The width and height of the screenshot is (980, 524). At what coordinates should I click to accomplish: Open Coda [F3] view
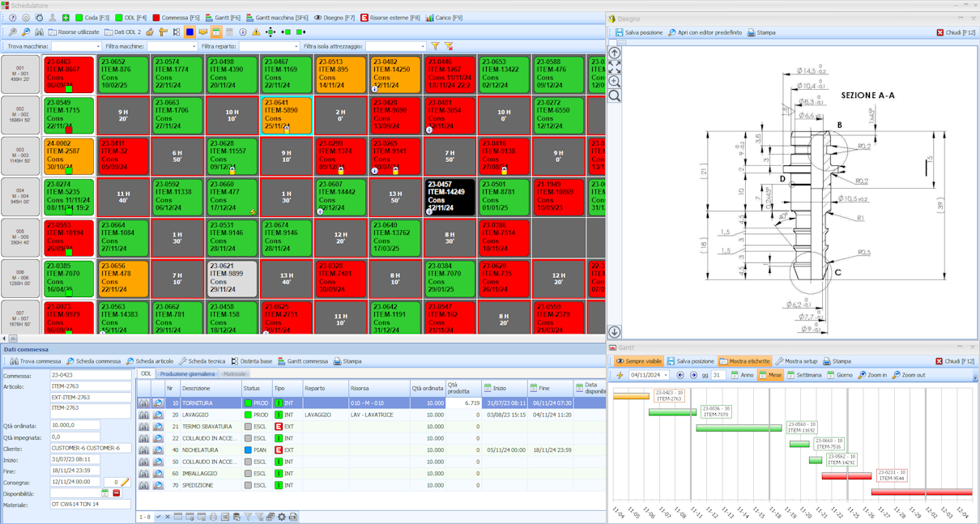pos(92,17)
